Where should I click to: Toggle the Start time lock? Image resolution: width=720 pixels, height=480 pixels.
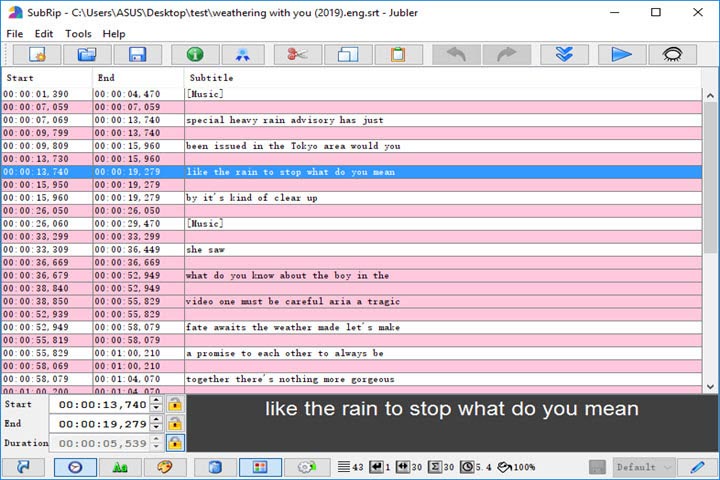tap(175, 405)
